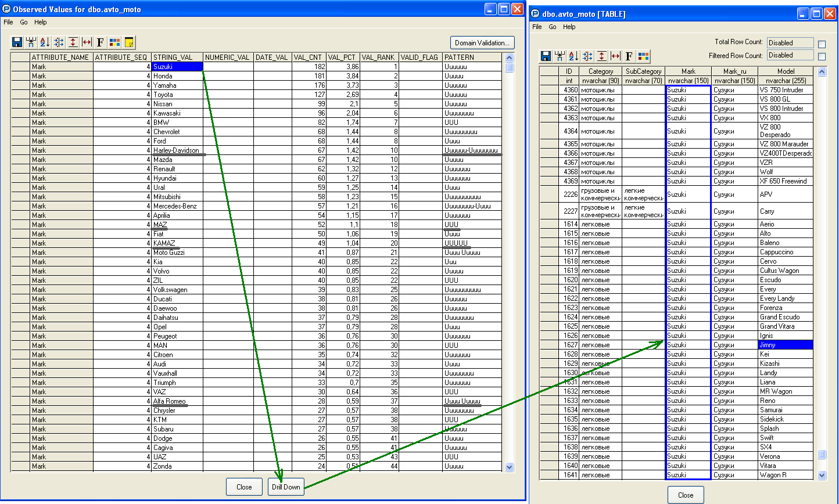Select the Alfa Romeo cell
This screenshot has width=839, height=504.
pos(177,401)
